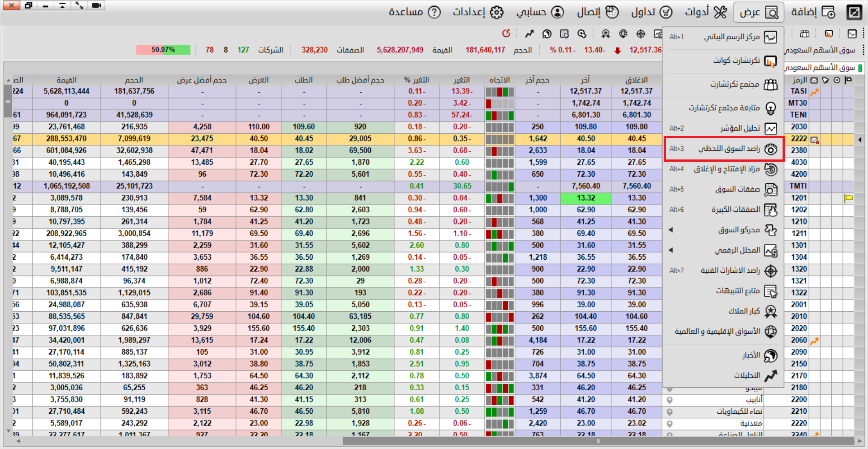Click the community people icon in toolbar
The width and height of the screenshot is (868, 449).
coord(805,33)
